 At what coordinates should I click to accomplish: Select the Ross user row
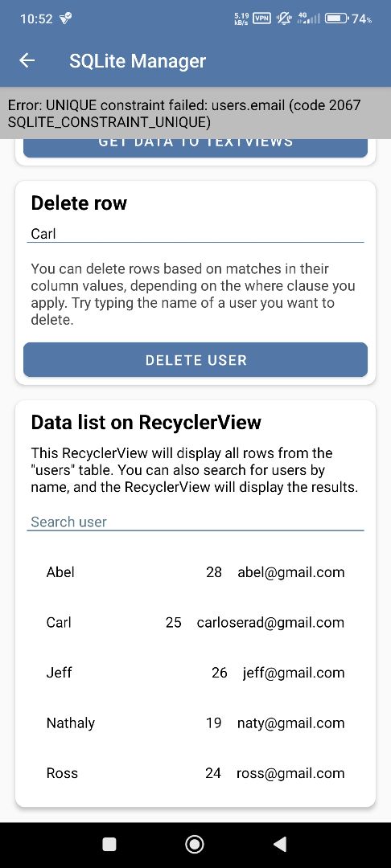coord(195,773)
